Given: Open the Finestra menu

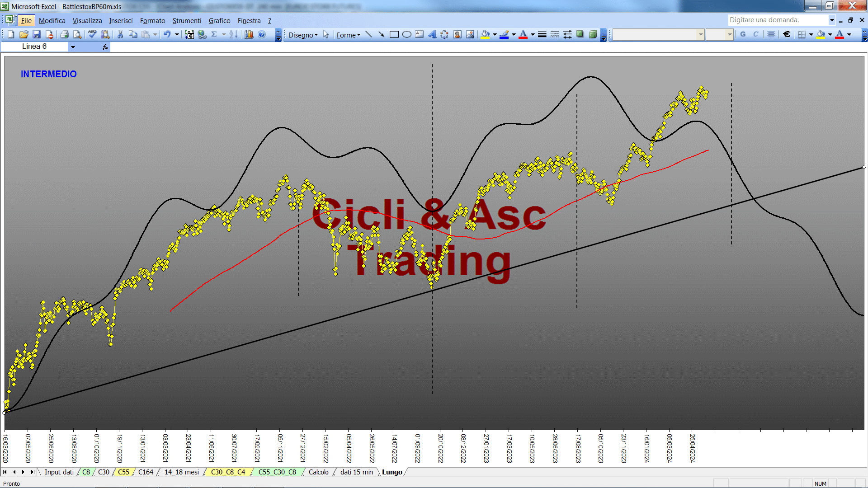Looking at the screenshot, I should [x=249, y=21].
